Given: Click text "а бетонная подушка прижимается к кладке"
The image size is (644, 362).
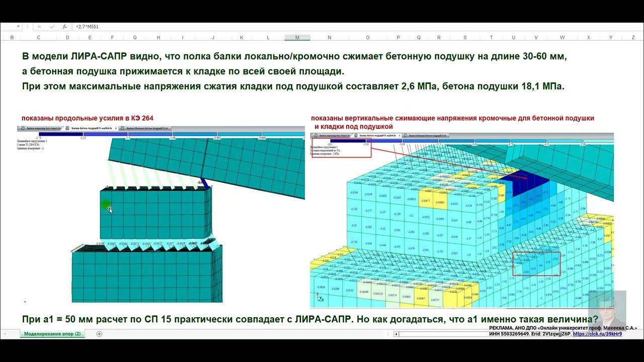Looking at the screenshot, I should click(183, 71).
